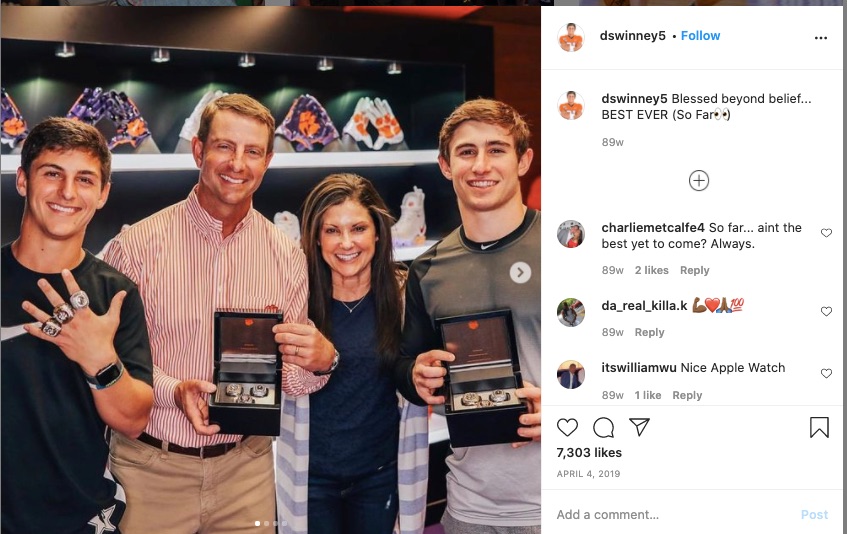Go to next photo arrow
Viewport: 847px width, 534px height.
(520, 273)
